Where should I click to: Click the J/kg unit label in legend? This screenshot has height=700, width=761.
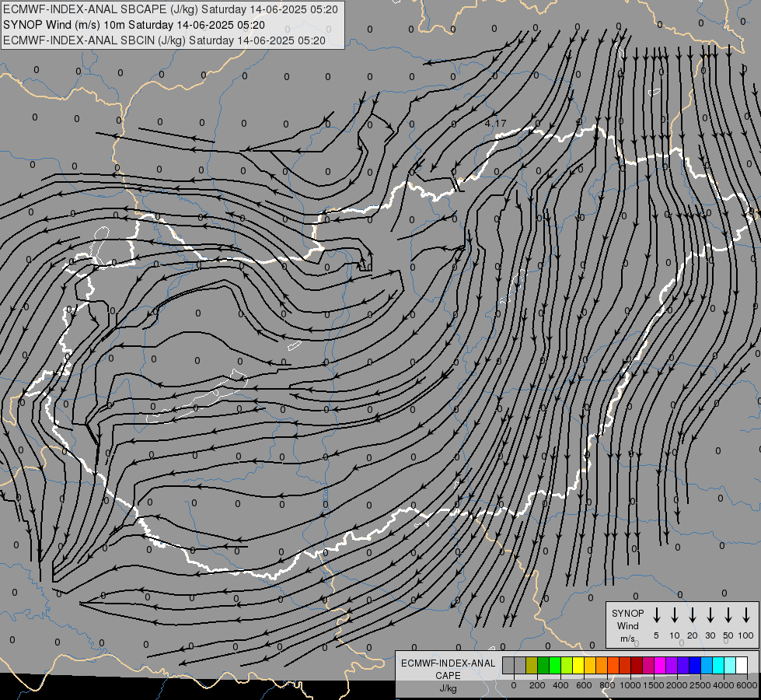click(x=448, y=688)
